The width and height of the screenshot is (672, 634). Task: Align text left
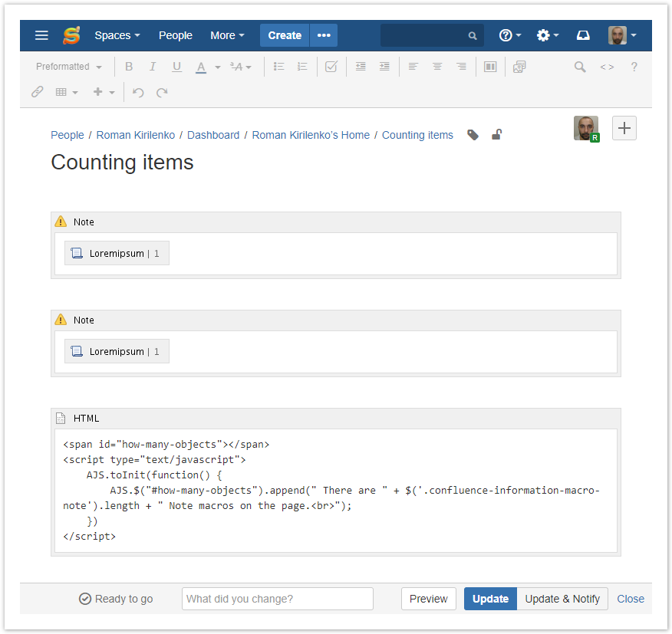413,67
